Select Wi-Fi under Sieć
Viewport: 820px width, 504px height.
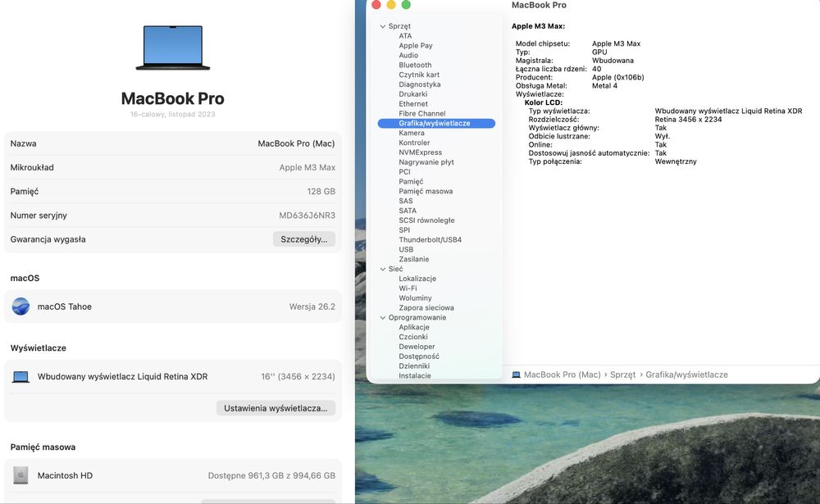tap(408, 288)
